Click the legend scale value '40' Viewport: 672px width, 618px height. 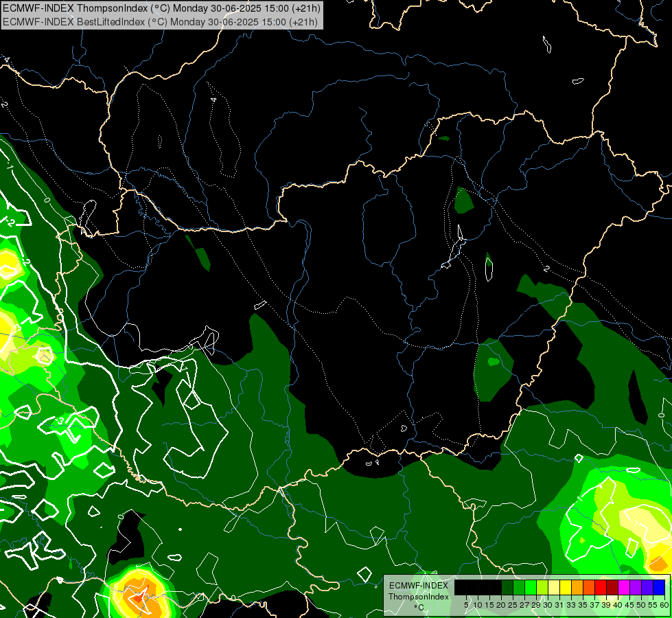point(618,605)
